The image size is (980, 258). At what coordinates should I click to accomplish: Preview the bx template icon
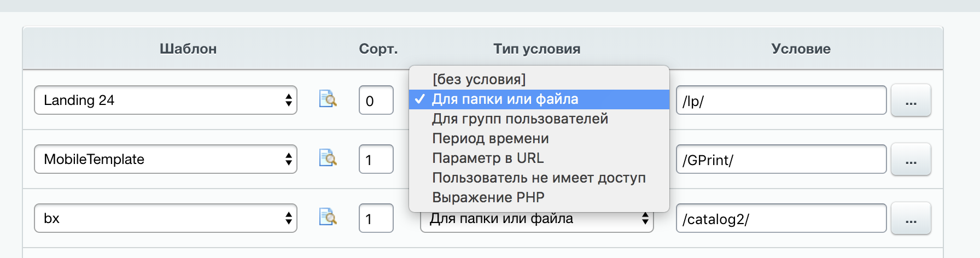(x=328, y=217)
